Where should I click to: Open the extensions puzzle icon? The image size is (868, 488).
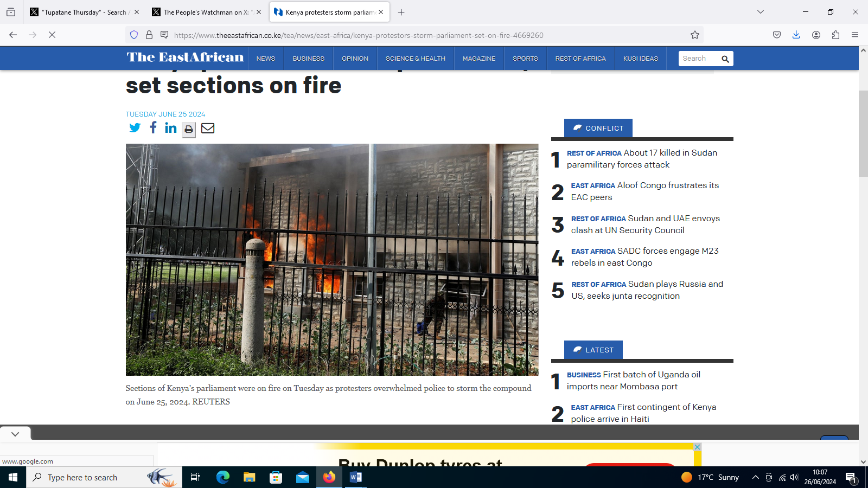point(835,35)
